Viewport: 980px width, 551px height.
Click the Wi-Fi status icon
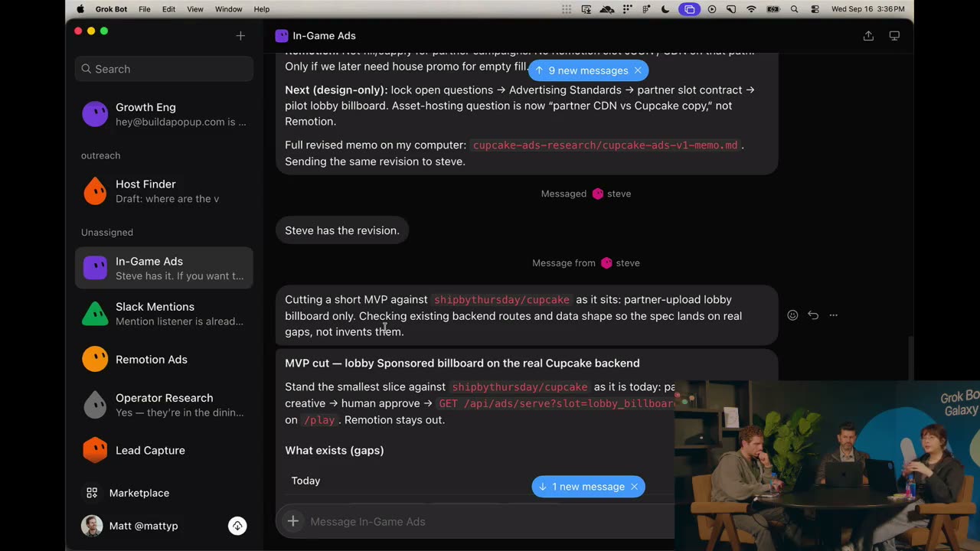tap(751, 9)
